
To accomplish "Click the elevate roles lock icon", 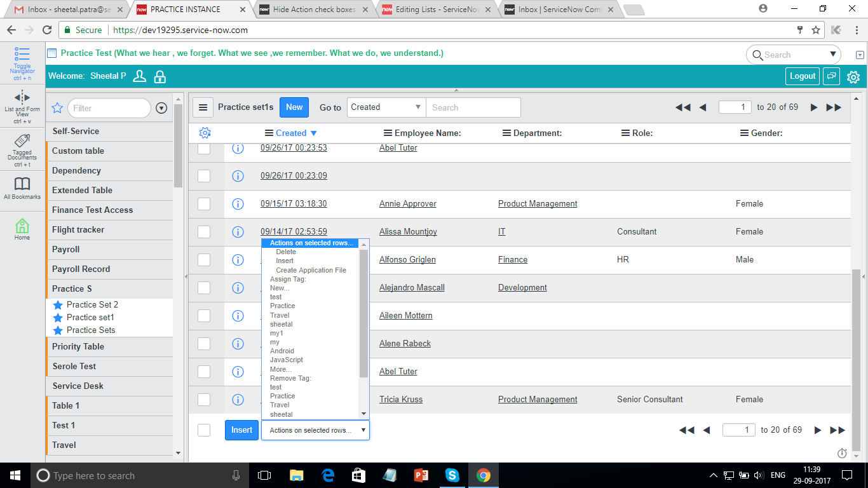I will (159, 76).
